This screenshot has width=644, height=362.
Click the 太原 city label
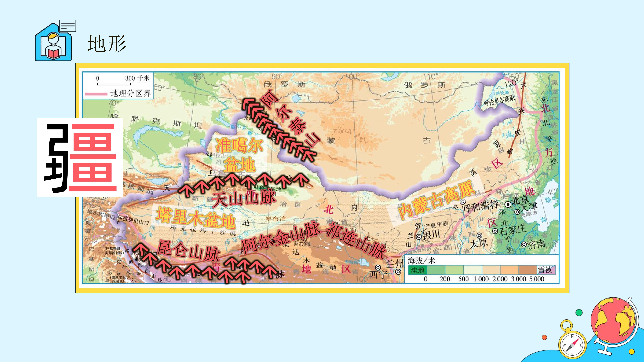pos(479,243)
